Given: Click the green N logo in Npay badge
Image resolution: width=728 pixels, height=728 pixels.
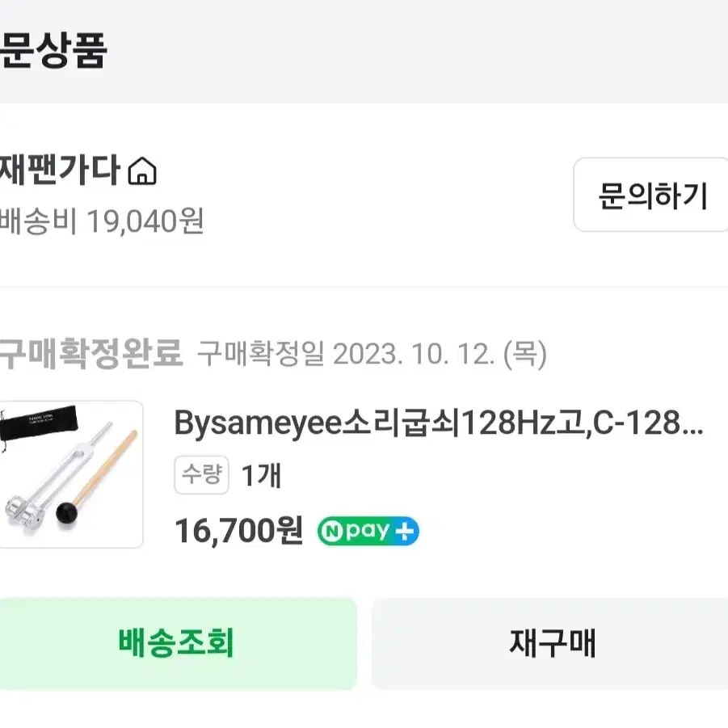Looking at the screenshot, I should (x=331, y=531).
